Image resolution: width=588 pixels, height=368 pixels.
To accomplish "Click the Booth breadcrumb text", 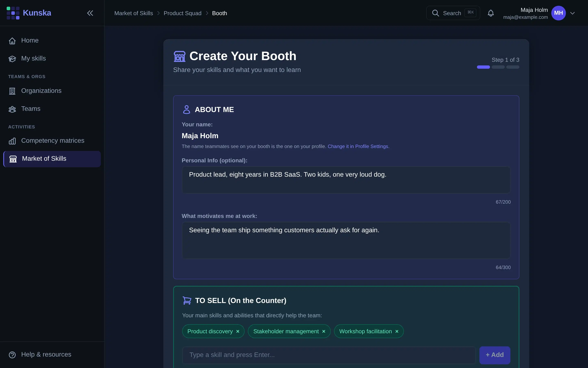I will (219, 13).
